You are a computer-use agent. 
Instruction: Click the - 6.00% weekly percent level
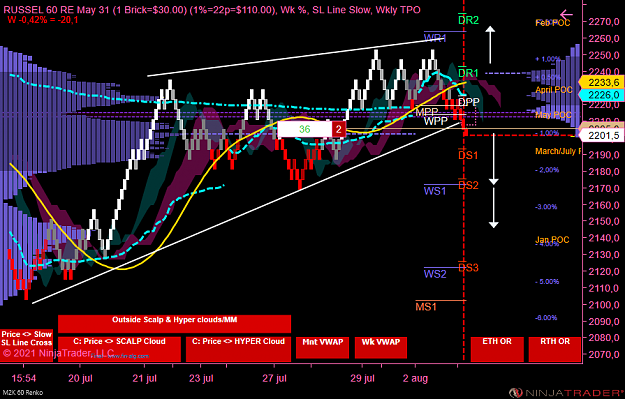(x=546, y=318)
